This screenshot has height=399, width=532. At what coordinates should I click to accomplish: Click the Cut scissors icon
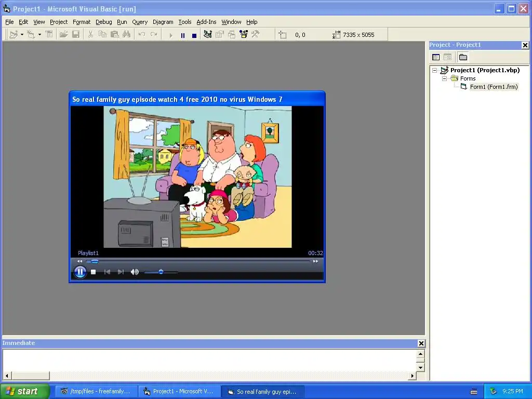90,35
